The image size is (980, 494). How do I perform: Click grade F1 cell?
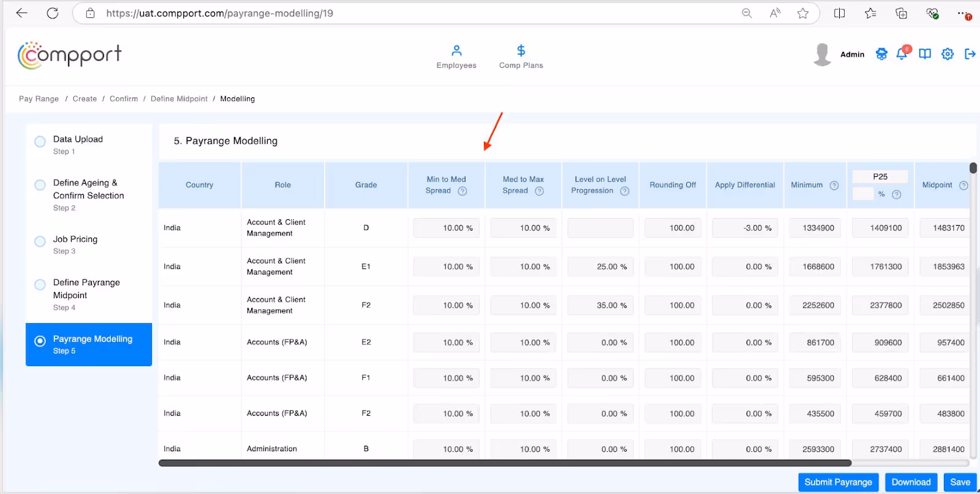366,378
